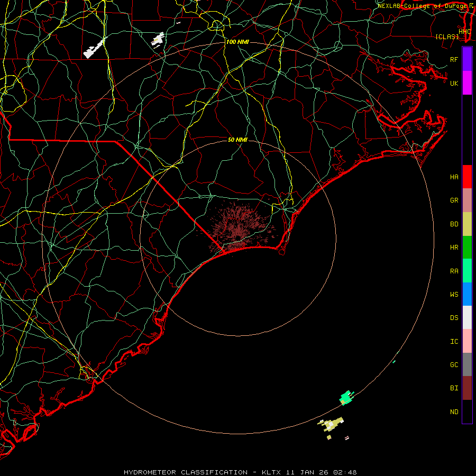The image size is (476, 476).
Task: Click the GR legend label
Action: (454, 200)
